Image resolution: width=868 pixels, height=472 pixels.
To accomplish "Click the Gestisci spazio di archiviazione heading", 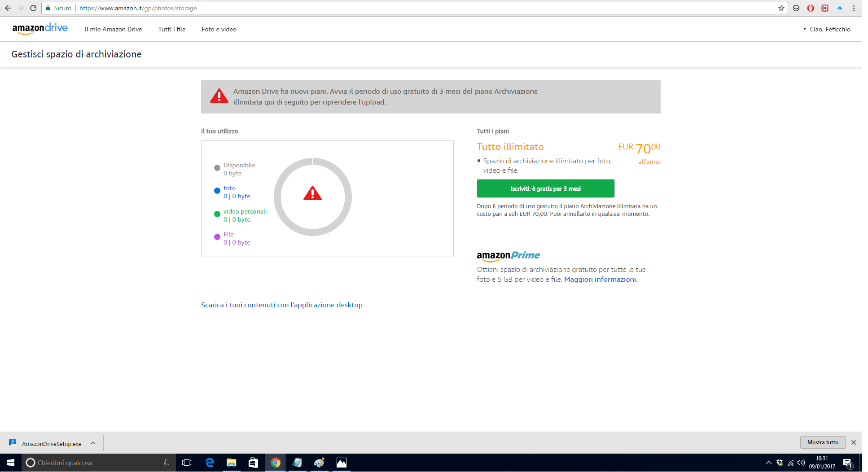I will tap(76, 54).
